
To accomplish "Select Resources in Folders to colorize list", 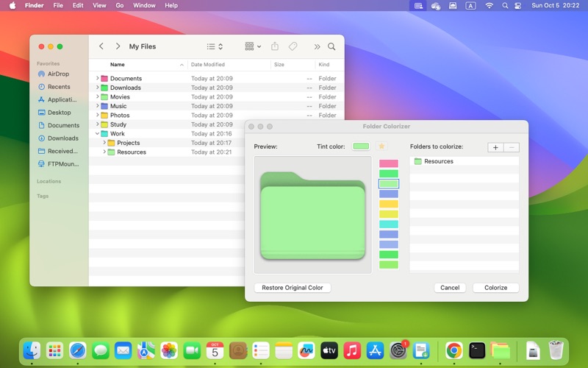I will 438,161.
